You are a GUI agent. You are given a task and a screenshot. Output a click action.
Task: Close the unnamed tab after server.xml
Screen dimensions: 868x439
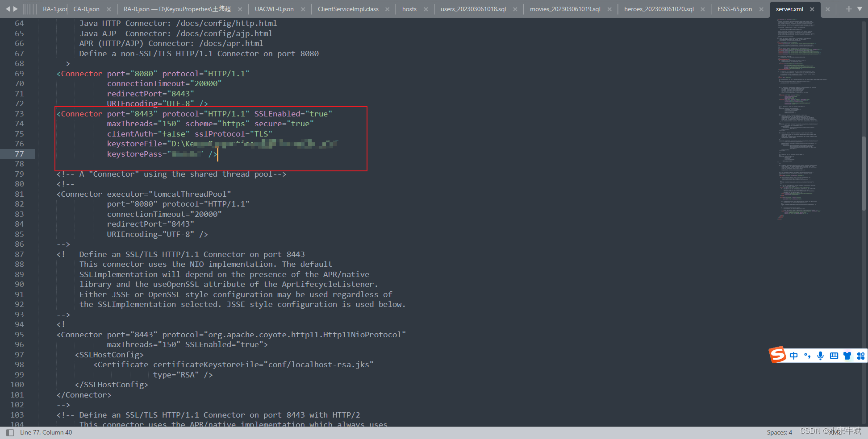point(827,9)
